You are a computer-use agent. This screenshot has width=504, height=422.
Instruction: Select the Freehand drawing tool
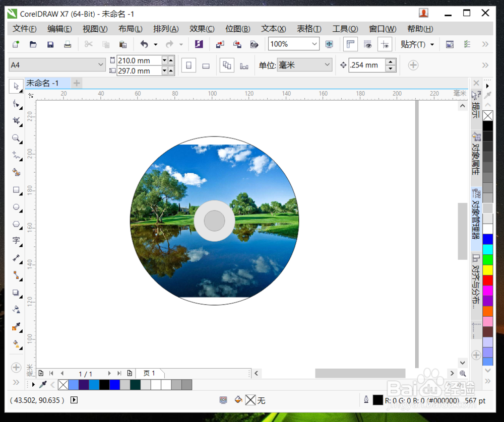16,156
